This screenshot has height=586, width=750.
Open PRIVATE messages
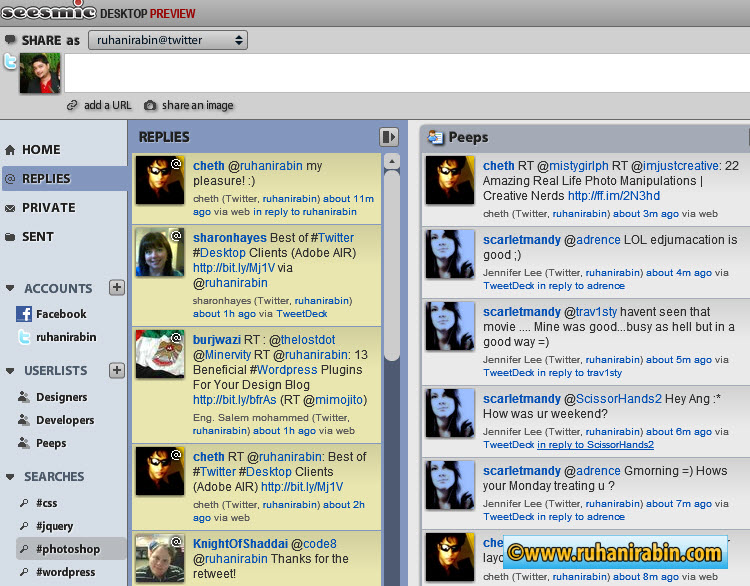pos(48,208)
